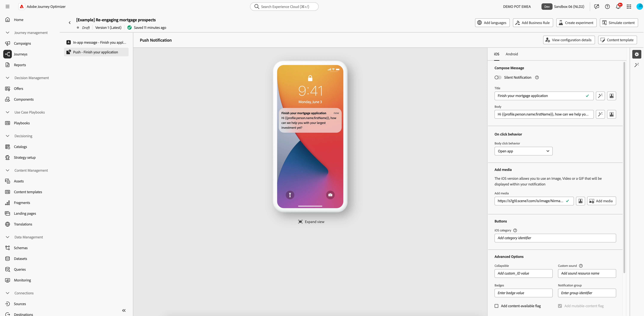Select the iOS tab
The height and width of the screenshot is (316, 644).
(x=497, y=54)
